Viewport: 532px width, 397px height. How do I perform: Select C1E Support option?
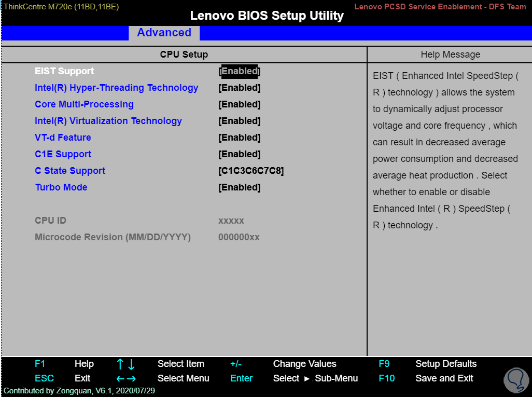tap(63, 154)
